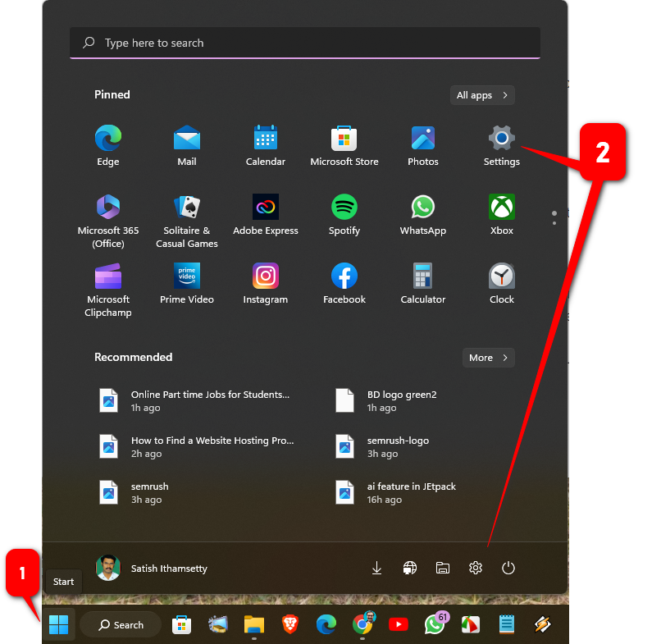The image size is (661, 644).
Task: Open Instagram
Action: coord(266,284)
